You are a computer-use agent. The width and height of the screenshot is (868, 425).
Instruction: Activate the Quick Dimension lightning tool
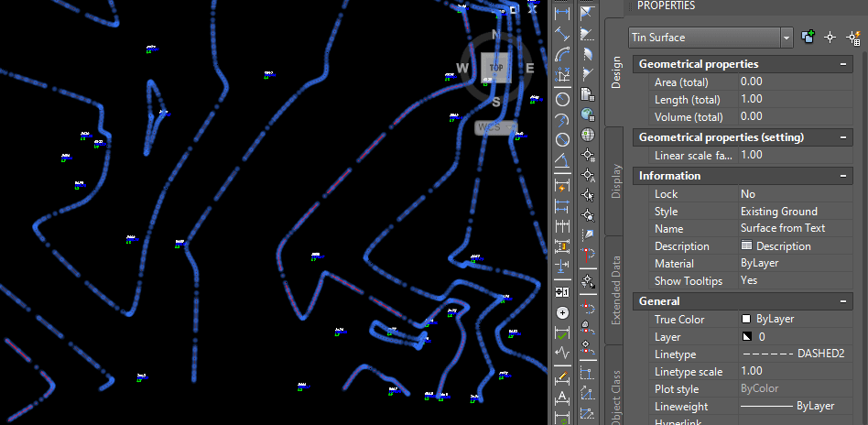pos(562,186)
